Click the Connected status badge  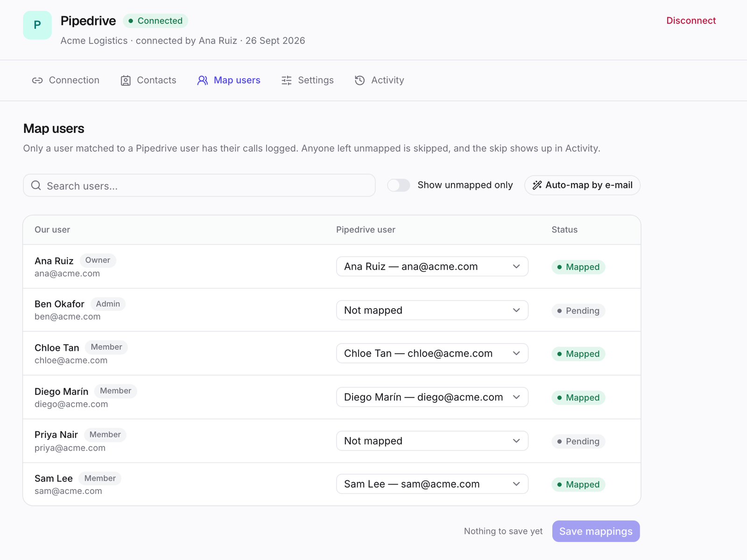155,21
